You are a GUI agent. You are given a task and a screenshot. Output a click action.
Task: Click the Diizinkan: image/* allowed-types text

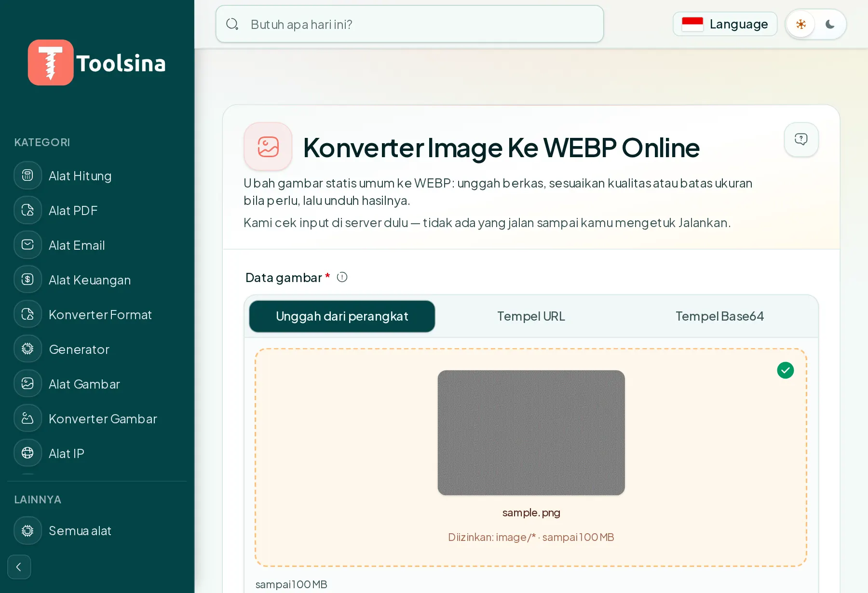(531, 537)
